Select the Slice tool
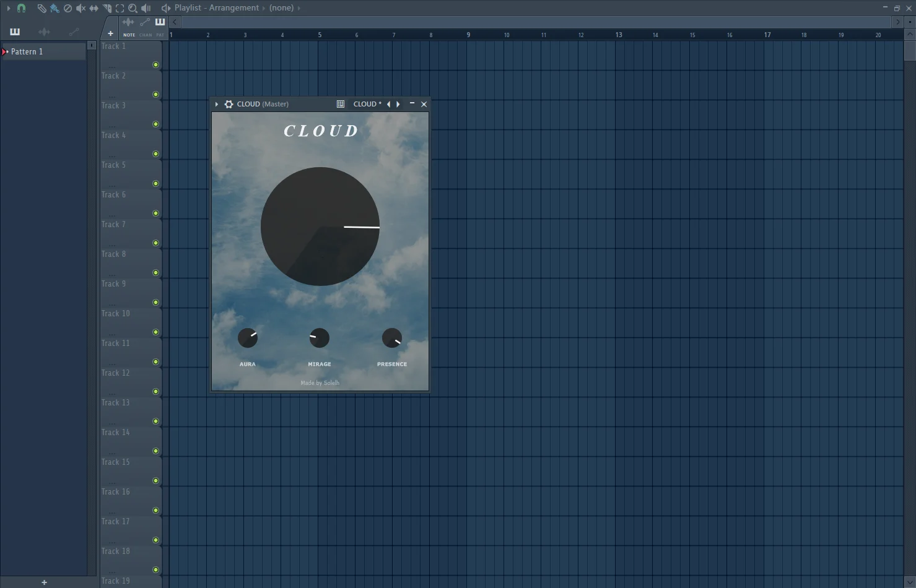 pos(107,8)
